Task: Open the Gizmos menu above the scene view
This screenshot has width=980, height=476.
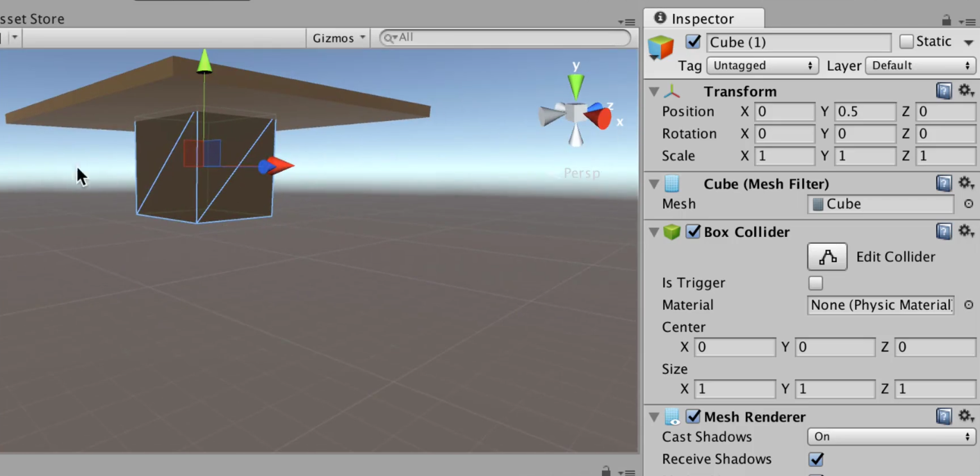Action: (x=338, y=38)
